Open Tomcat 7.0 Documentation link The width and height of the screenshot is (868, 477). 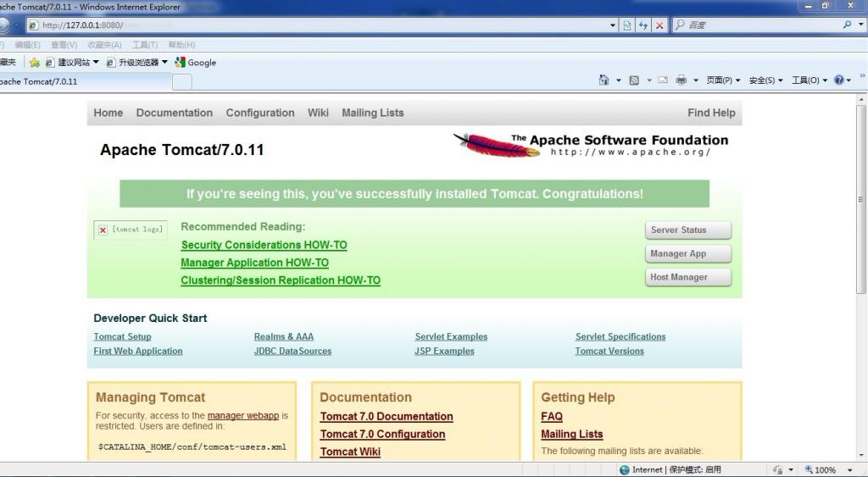click(387, 417)
